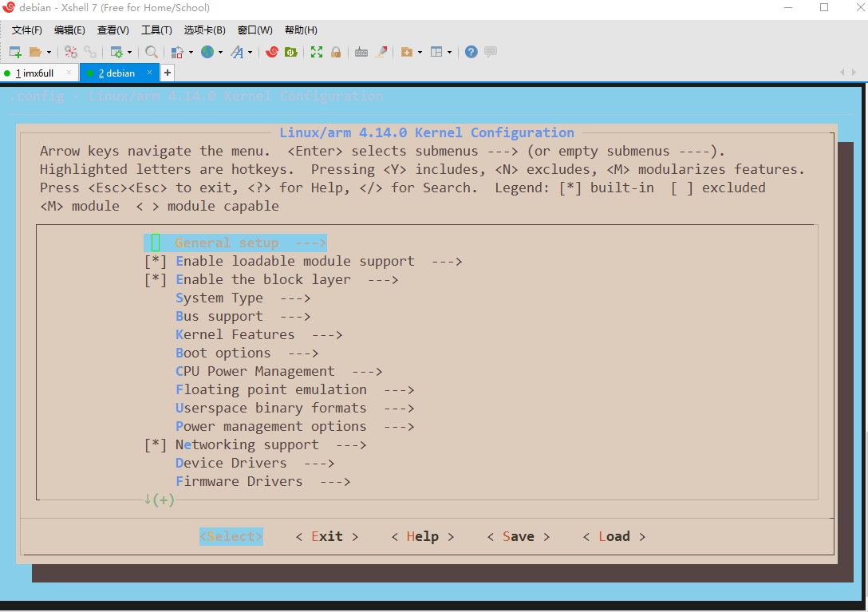Expand the globe encoding dropdown arrow

(221, 53)
